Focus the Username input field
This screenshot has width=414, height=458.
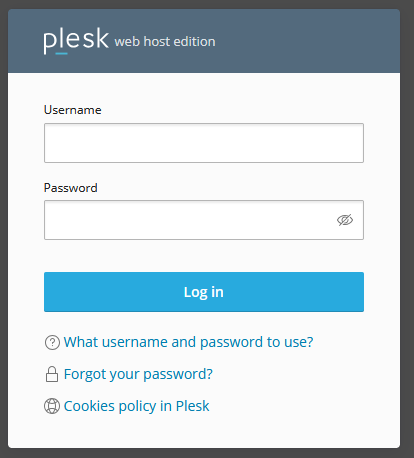204,143
